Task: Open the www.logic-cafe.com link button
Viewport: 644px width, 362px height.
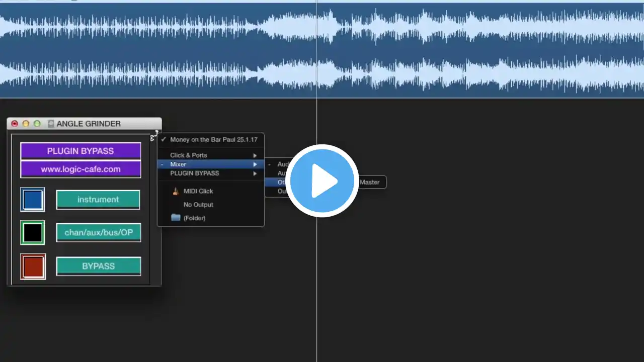Action: tap(80, 169)
